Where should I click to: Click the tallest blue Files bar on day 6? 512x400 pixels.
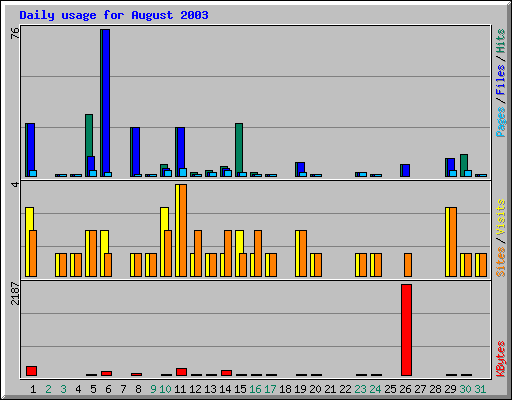106,103
